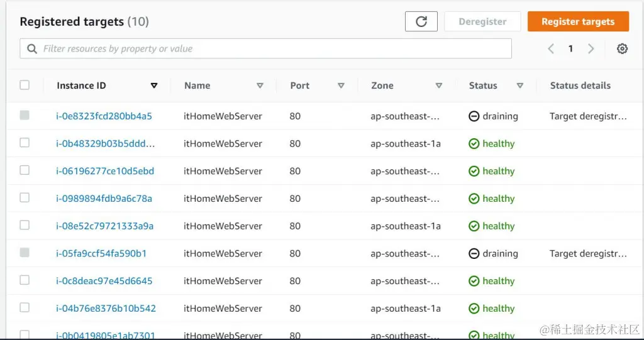Sort by Zone column arrow
The height and width of the screenshot is (340, 644).
click(438, 86)
